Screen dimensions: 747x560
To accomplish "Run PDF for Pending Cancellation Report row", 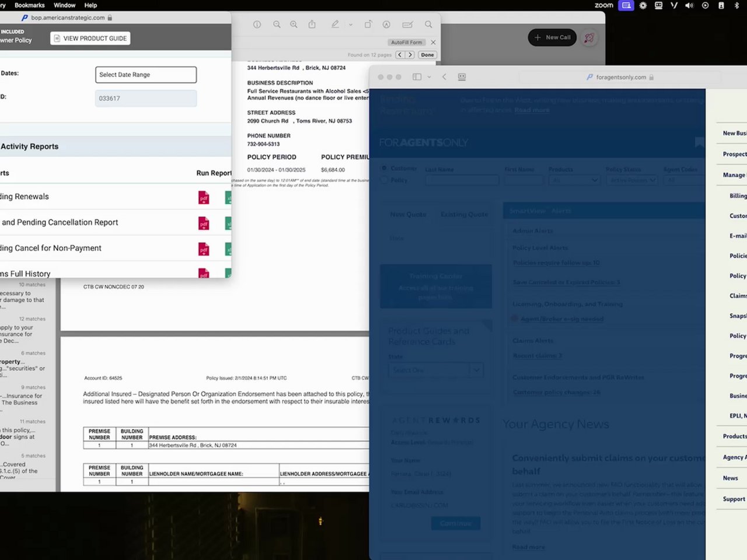I will (204, 224).
